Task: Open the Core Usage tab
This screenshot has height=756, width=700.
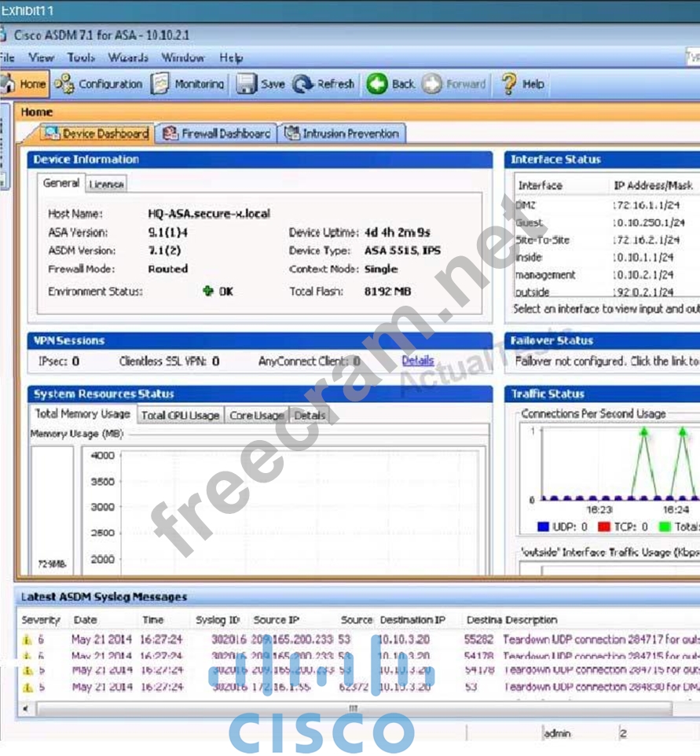Action: (256, 415)
